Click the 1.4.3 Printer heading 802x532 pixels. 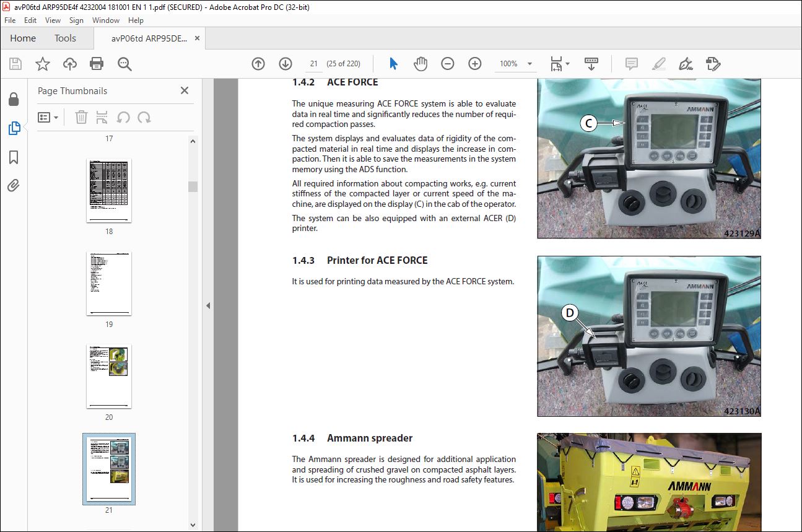(x=360, y=260)
